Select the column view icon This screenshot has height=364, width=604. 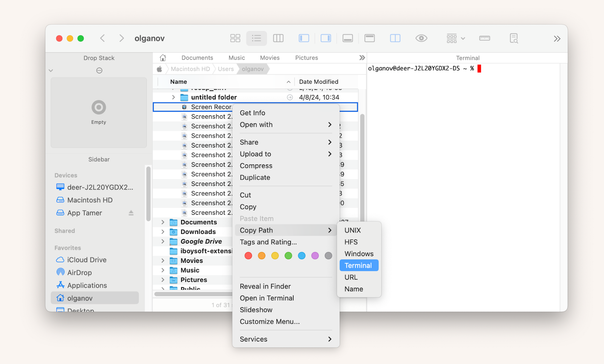click(x=278, y=38)
